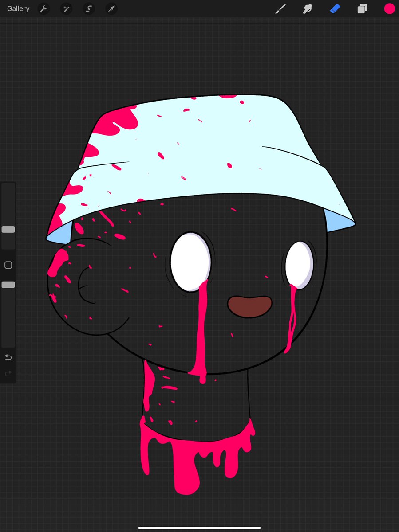Image resolution: width=399 pixels, height=532 pixels.
Task: Open the Actions wrench menu
Action: click(x=43, y=8)
